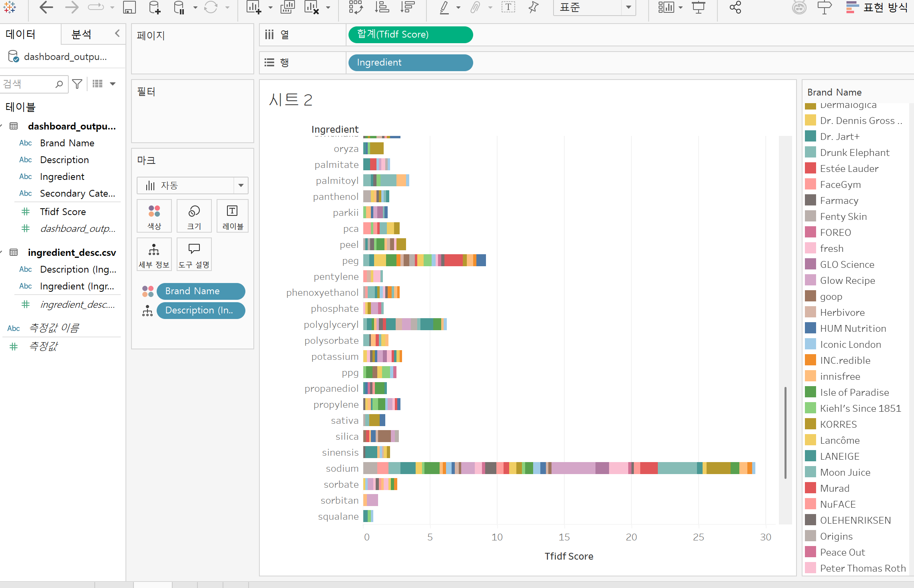Collapse the data pane with chevron
This screenshot has height=588, width=914.
[x=117, y=34]
